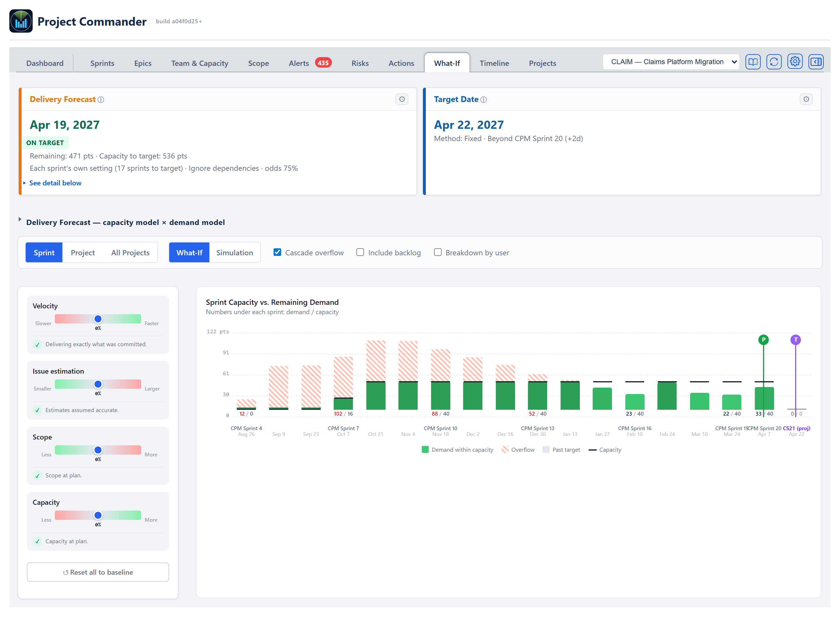The width and height of the screenshot is (840, 626).
Task: Click the Overflow legend entry
Action: coord(518,450)
